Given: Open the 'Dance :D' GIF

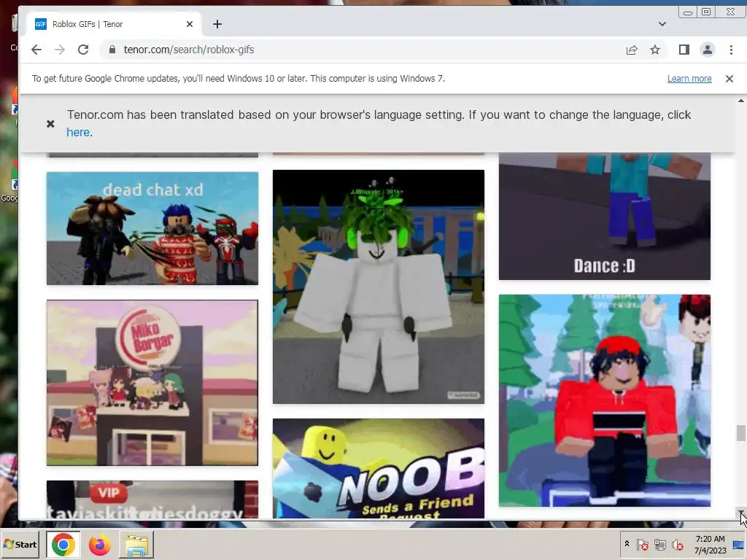Looking at the screenshot, I should pyautogui.click(x=605, y=216).
